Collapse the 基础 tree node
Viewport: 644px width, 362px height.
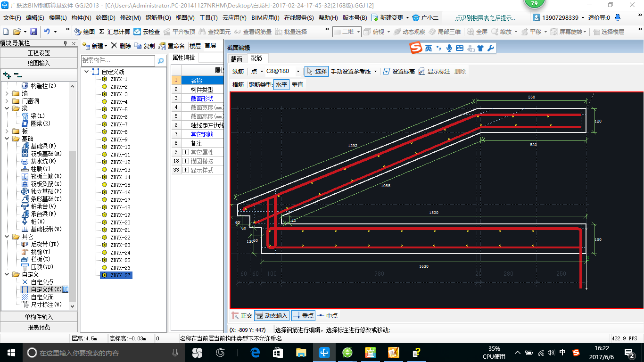click(7, 139)
